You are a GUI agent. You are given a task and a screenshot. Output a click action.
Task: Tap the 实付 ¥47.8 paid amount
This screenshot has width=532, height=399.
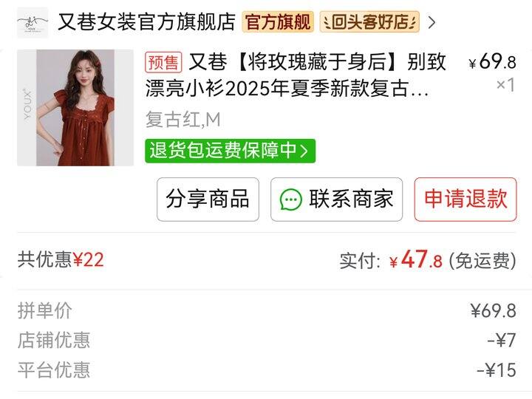pos(428,260)
